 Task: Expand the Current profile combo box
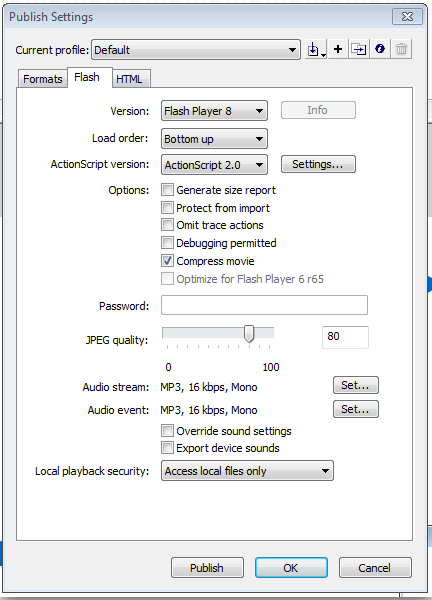pos(196,50)
